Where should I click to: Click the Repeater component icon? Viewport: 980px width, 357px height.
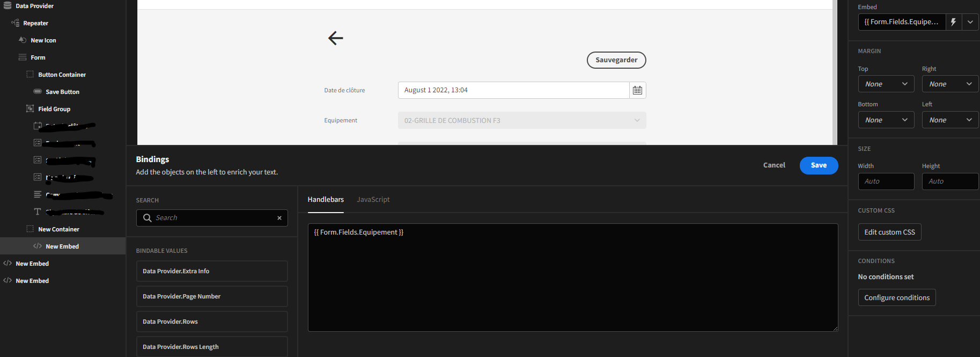pos(15,23)
